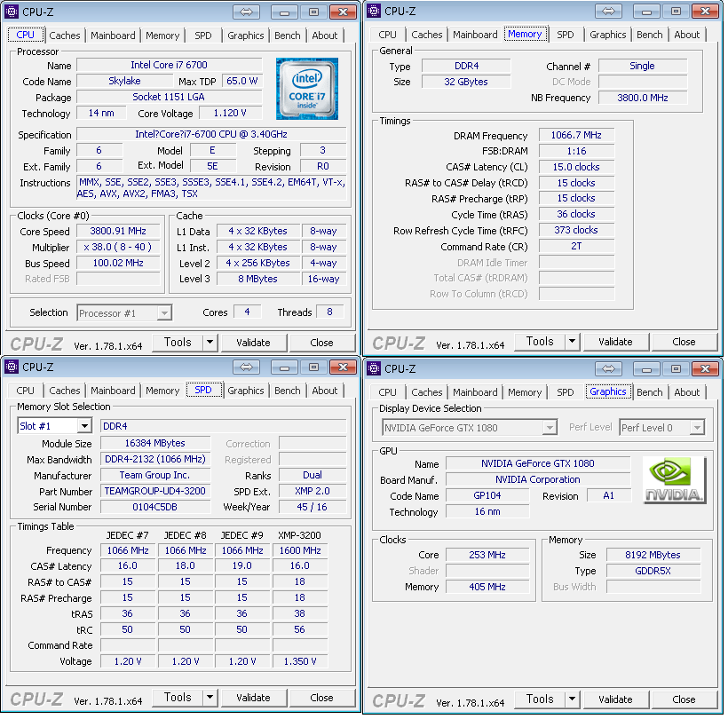Click the NVIDIA logo in the Graphics window
728x719 pixels.
(675, 480)
